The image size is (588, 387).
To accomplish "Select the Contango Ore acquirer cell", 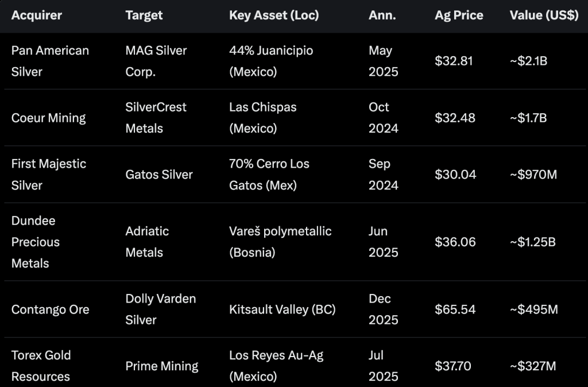I will pyautogui.click(x=51, y=309).
